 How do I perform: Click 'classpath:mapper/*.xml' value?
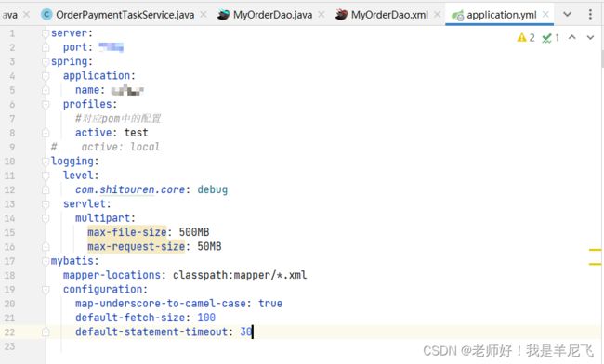click(x=240, y=276)
